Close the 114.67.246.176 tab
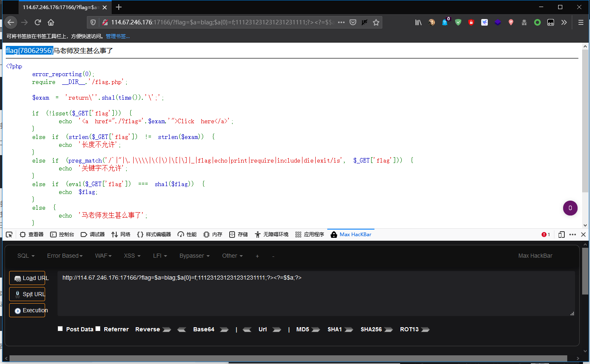The image size is (590, 364). (x=105, y=7)
